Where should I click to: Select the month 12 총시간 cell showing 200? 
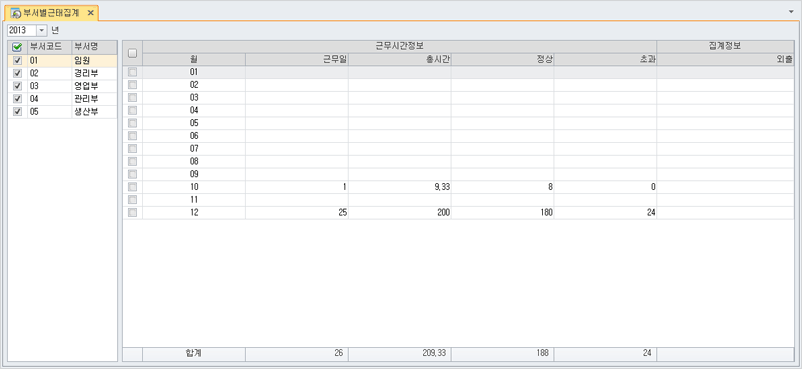(399, 212)
